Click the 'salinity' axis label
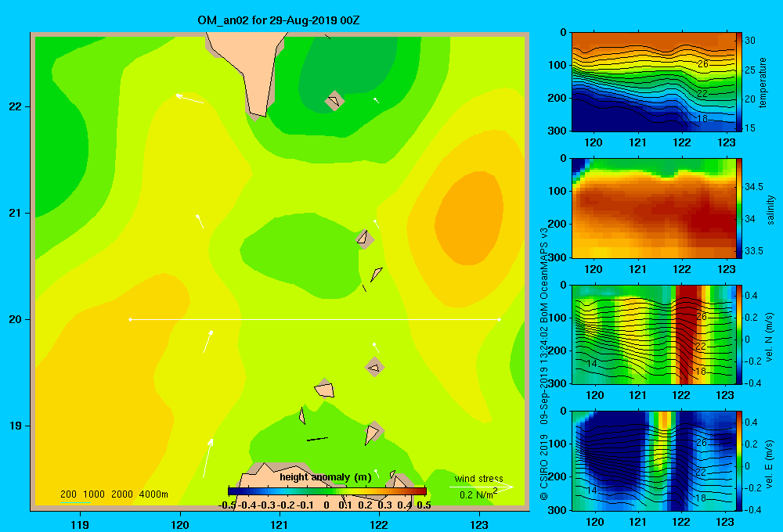This screenshot has width=783, height=532. (x=770, y=210)
